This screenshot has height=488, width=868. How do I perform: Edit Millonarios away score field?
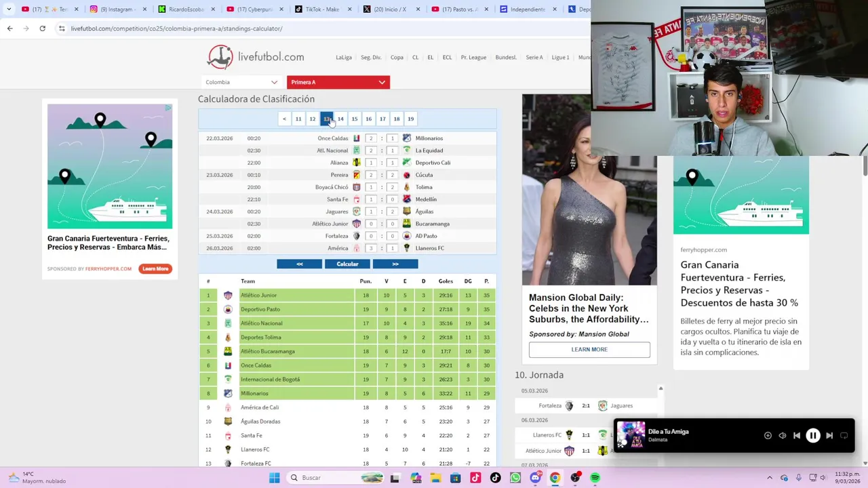(x=392, y=138)
